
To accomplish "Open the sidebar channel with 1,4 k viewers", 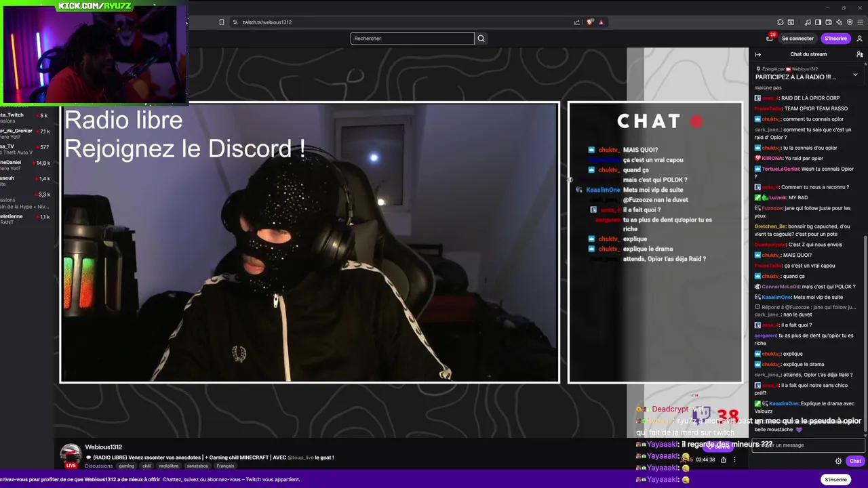I will (x=25, y=181).
